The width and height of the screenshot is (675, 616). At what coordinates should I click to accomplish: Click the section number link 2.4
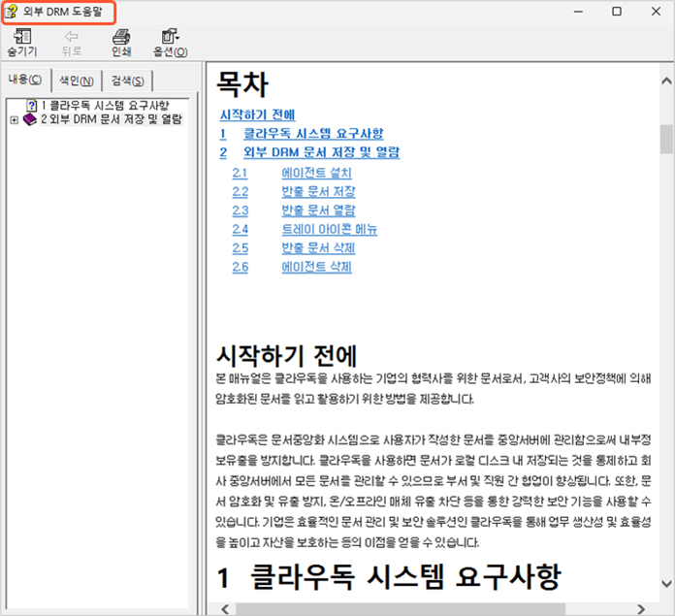pyautogui.click(x=241, y=230)
